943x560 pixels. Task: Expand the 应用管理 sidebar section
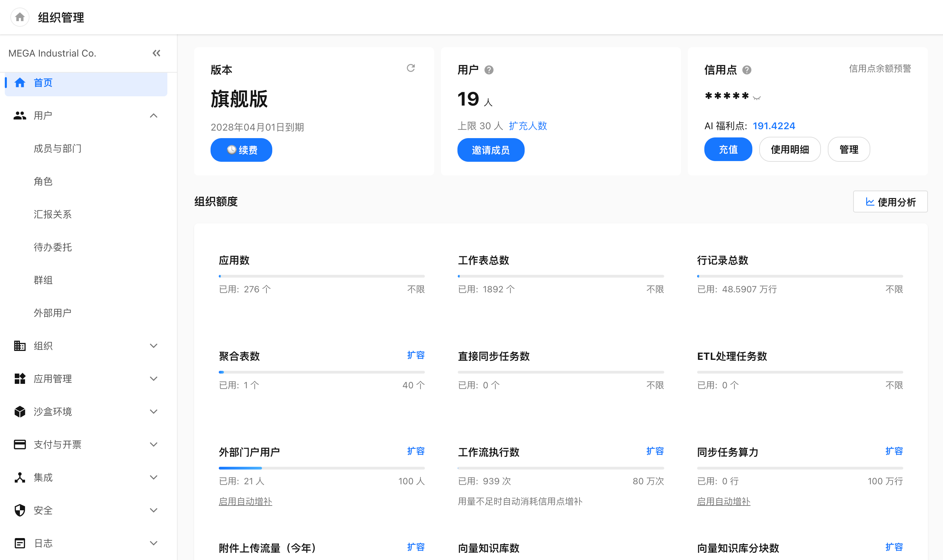click(154, 378)
